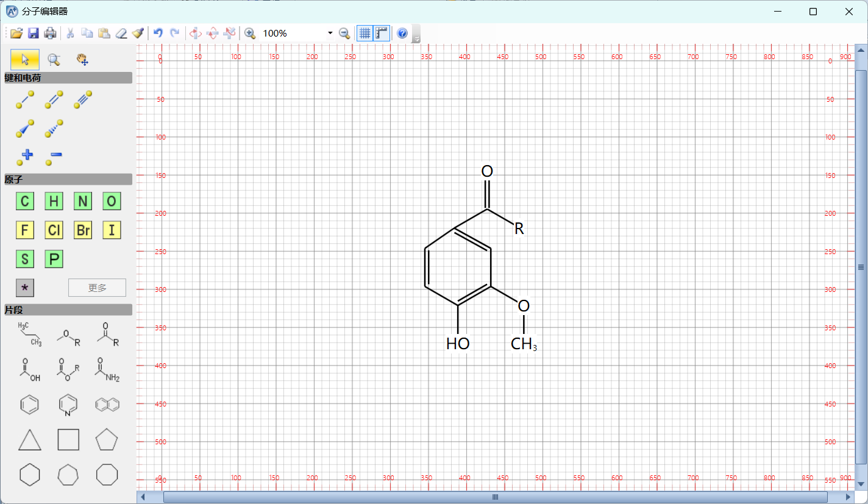Select the iodine atom I button

pyautogui.click(x=112, y=230)
